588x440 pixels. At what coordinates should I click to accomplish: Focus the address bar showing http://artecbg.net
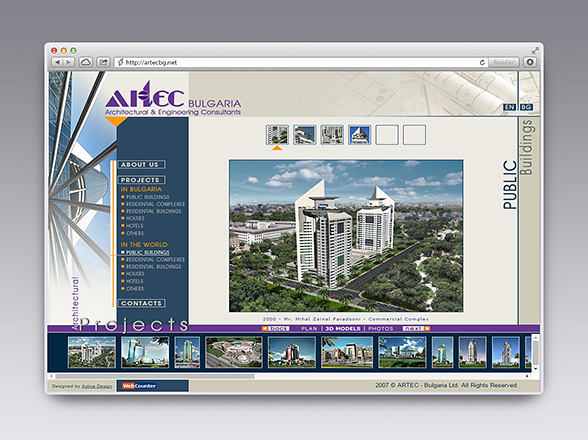296,62
